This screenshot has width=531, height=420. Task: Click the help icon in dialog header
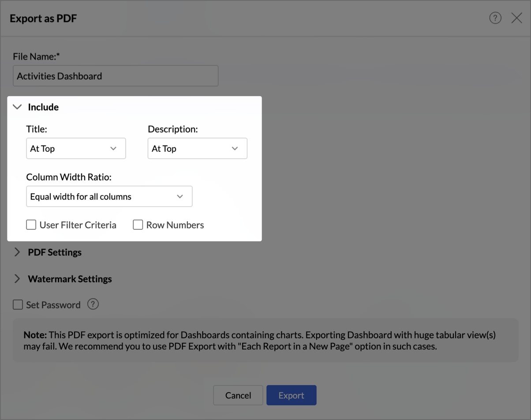click(x=495, y=18)
